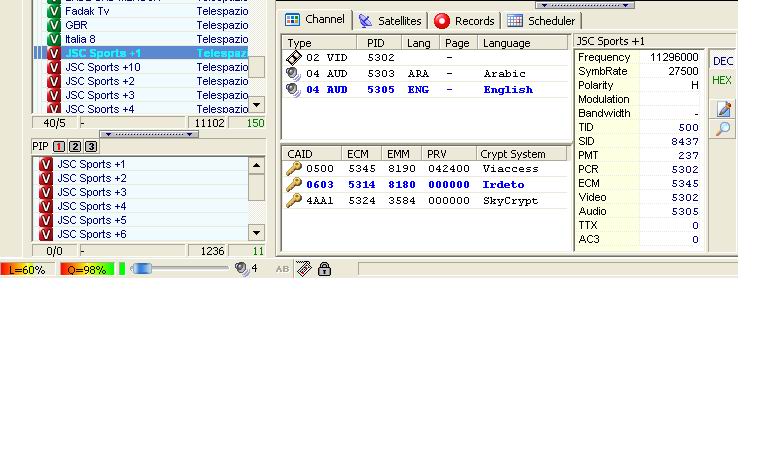The width and height of the screenshot is (768, 463).
Task: Open the Records tab
Action: (x=464, y=20)
